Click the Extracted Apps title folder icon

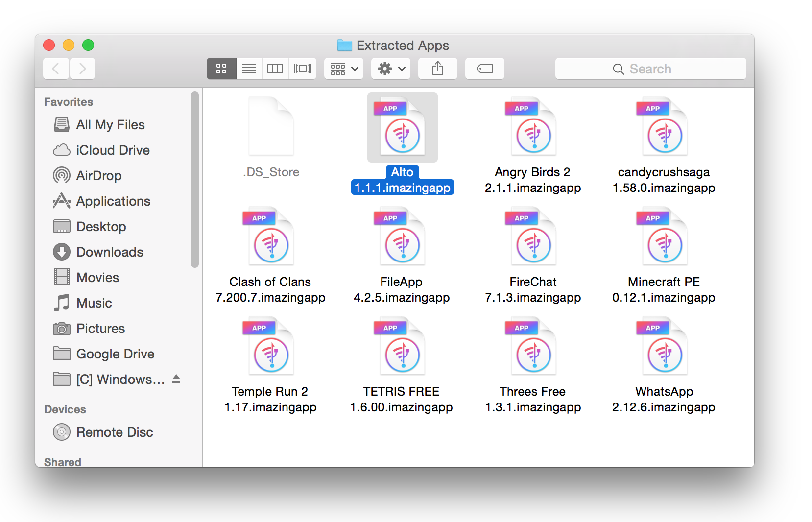pyautogui.click(x=345, y=46)
